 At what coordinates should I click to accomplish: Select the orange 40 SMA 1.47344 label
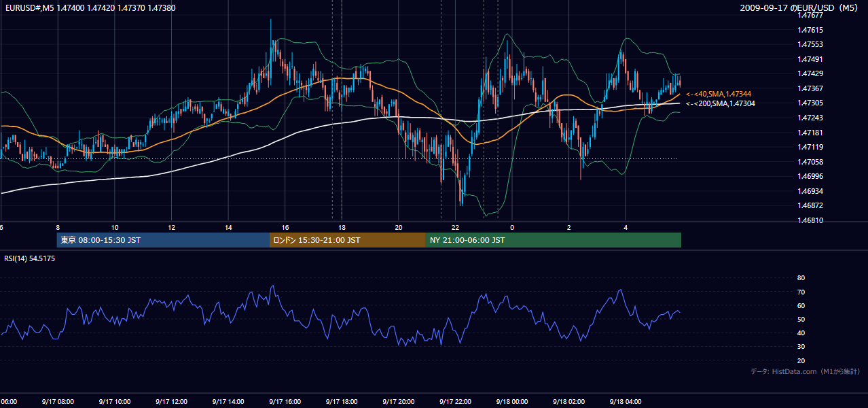pyautogui.click(x=719, y=94)
